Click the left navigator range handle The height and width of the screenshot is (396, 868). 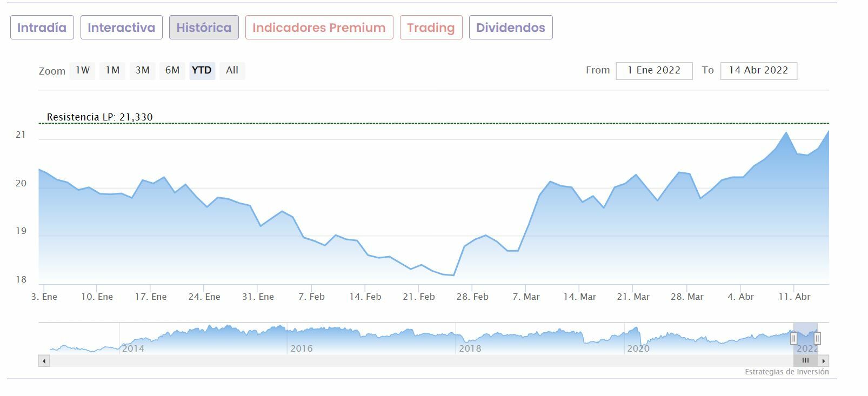point(793,338)
